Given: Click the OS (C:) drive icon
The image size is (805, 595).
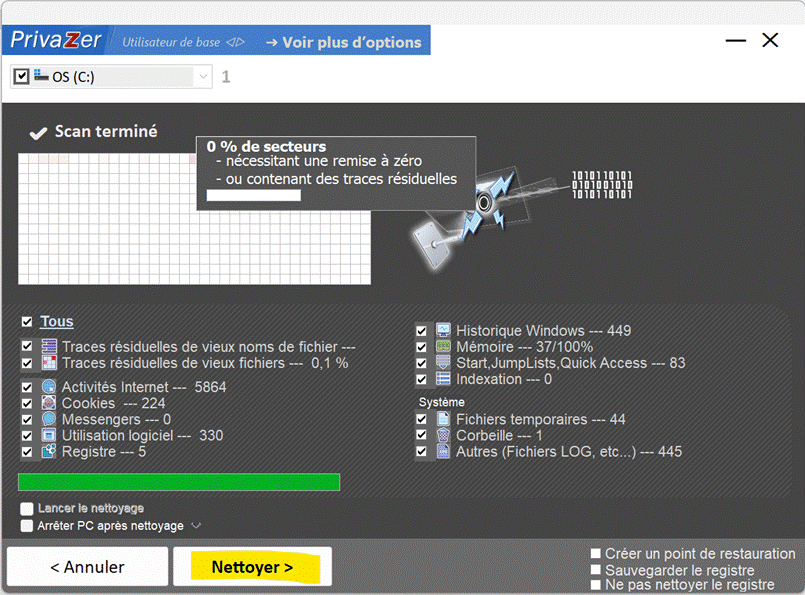Looking at the screenshot, I should pos(41,76).
